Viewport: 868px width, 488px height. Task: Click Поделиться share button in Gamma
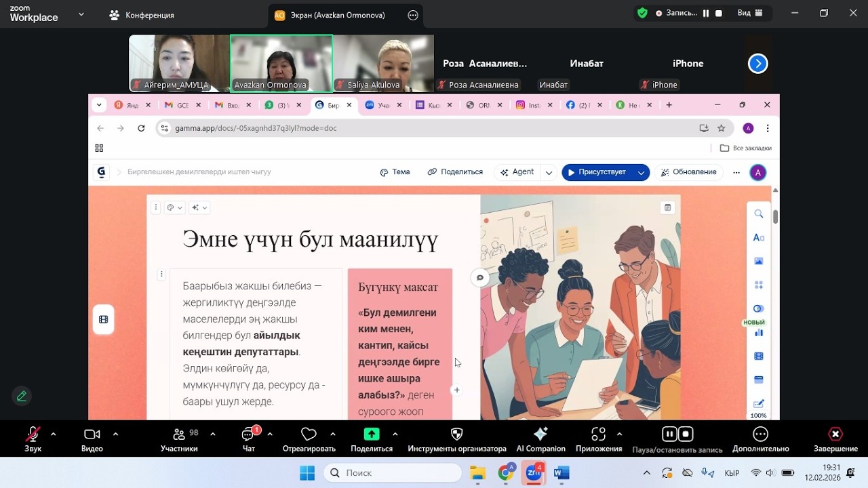[x=455, y=172]
